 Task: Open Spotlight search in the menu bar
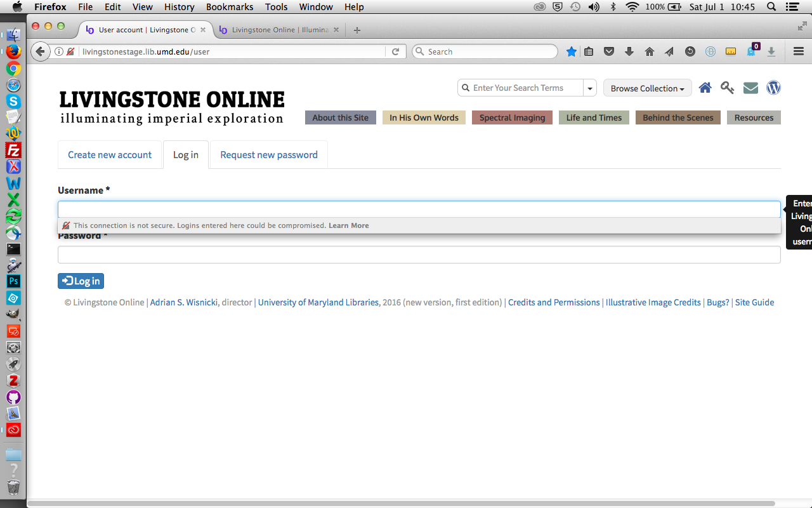click(771, 7)
